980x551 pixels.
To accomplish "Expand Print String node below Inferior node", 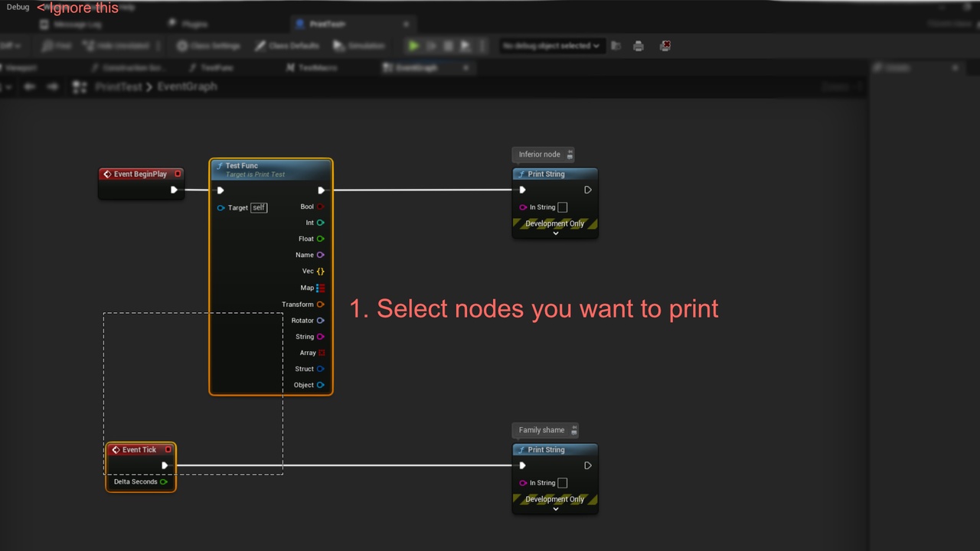I will [556, 233].
